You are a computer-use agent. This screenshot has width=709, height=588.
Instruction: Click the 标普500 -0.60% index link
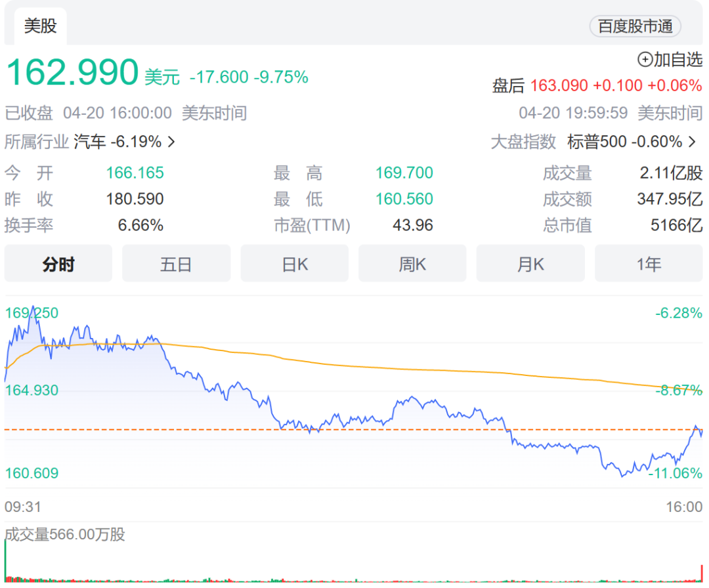click(x=624, y=141)
